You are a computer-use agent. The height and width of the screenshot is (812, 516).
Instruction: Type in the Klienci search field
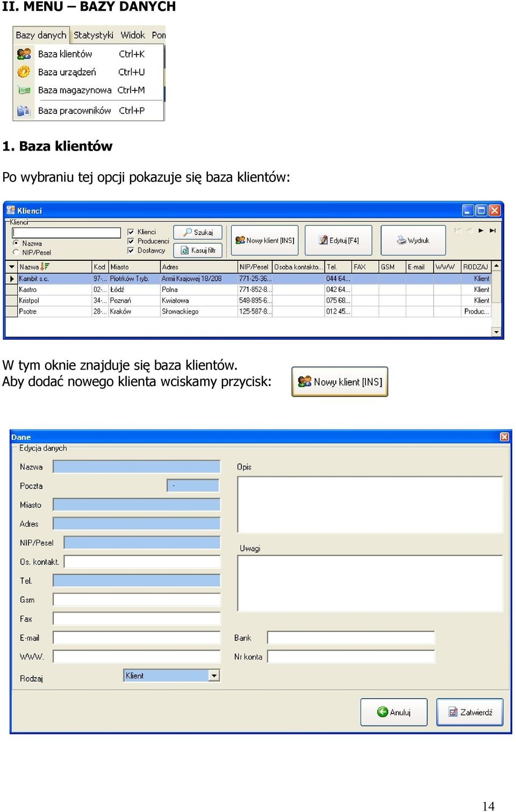tap(66, 233)
